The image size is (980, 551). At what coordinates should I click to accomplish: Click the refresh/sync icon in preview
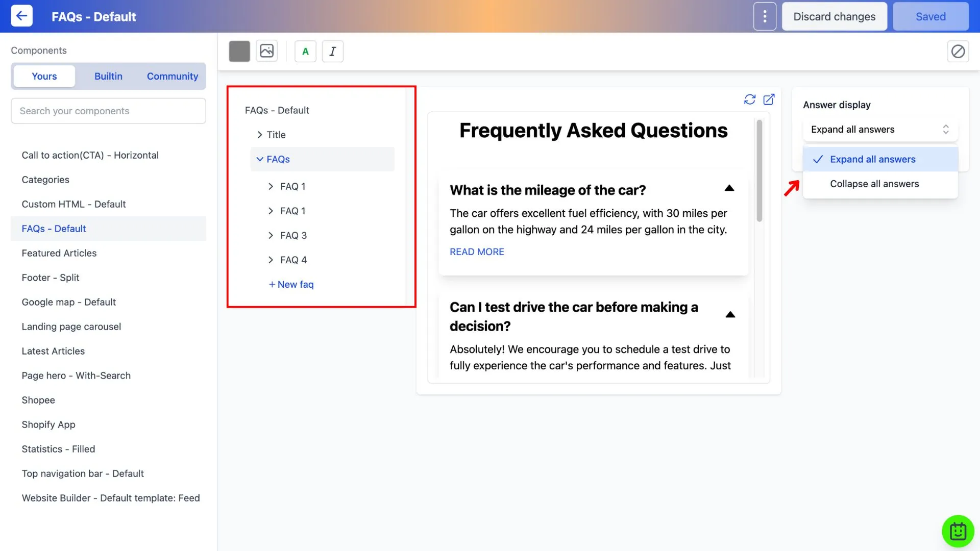click(749, 99)
